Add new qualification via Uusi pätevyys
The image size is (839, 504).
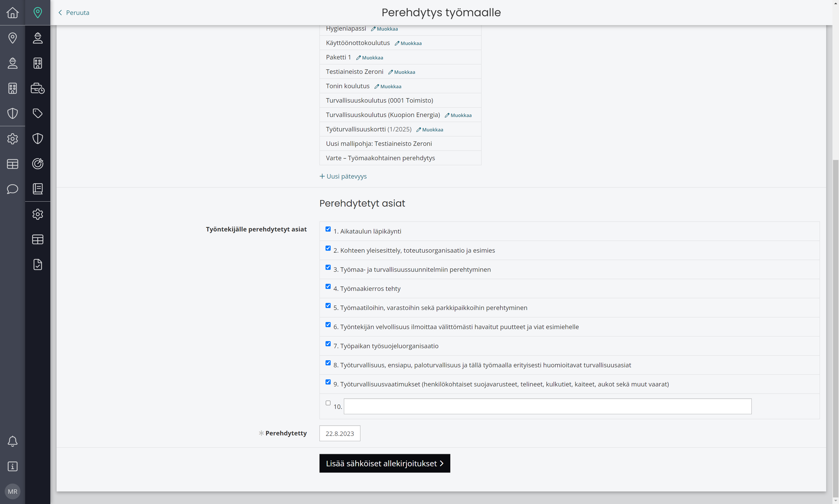(343, 176)
